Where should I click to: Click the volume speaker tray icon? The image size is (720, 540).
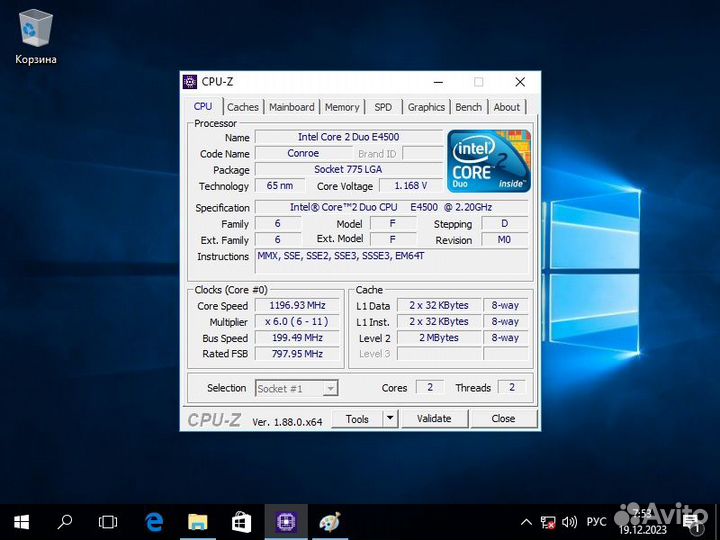pyautogui.click(x=569, y=522)
